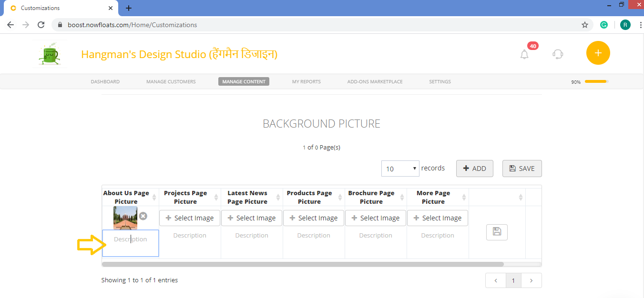Switch to the My Reports tab
644x298 pixels.
coord(306,81)
